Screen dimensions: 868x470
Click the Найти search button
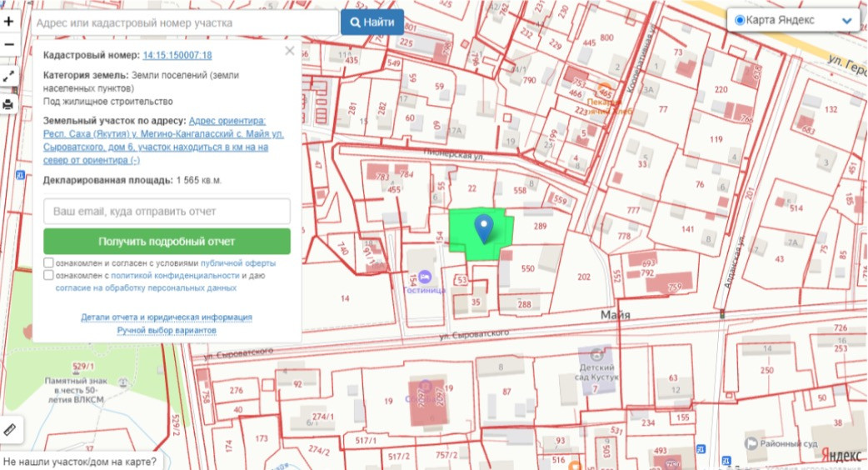372,22
